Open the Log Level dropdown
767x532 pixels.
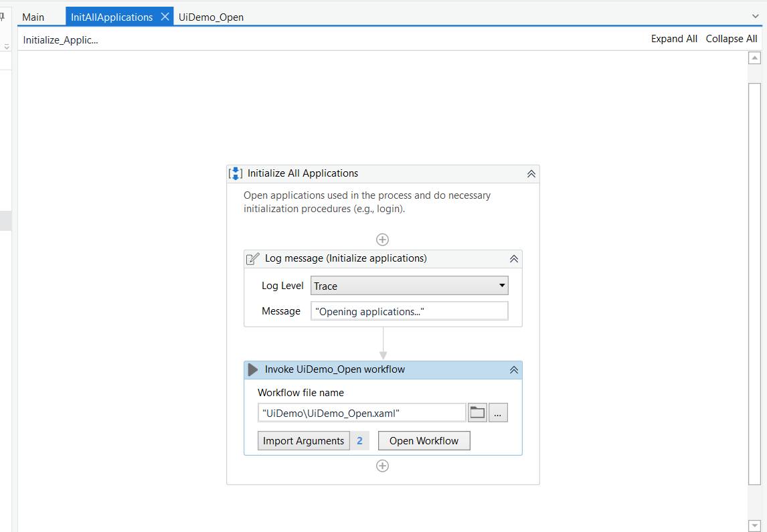(x=501, y=285)
